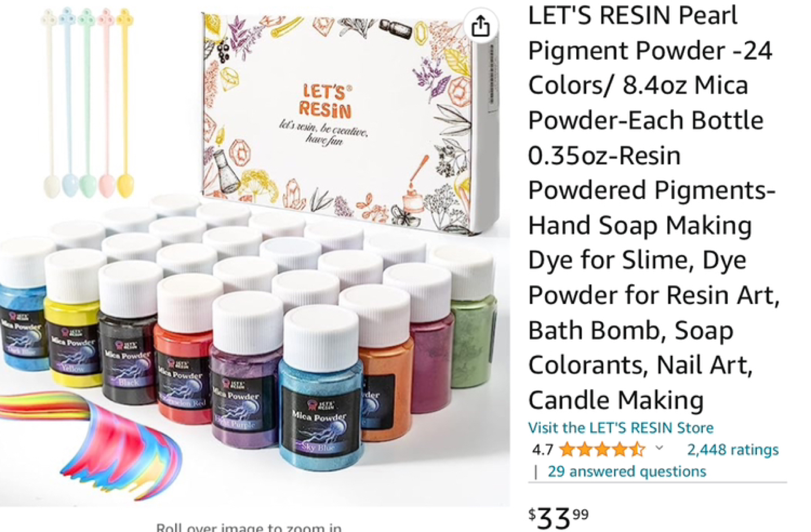Click the pastel stirring spoons

click(88, 103)
